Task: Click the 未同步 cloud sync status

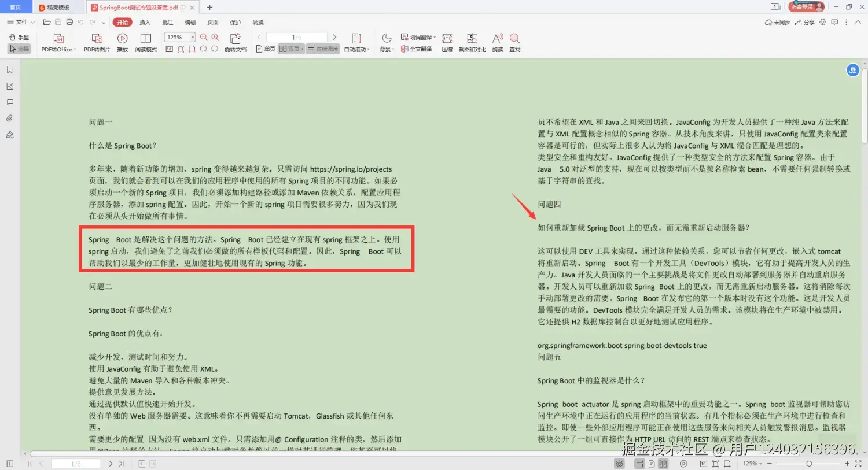Action: pyautogui.click(x=777, y=22)
